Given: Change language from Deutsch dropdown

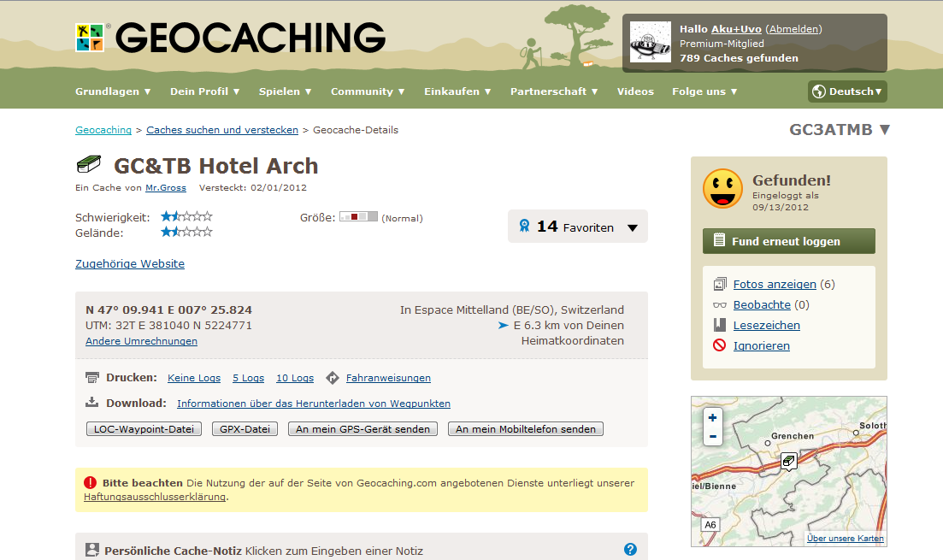Looking at the screenshot, I should [x=847, y=91].
